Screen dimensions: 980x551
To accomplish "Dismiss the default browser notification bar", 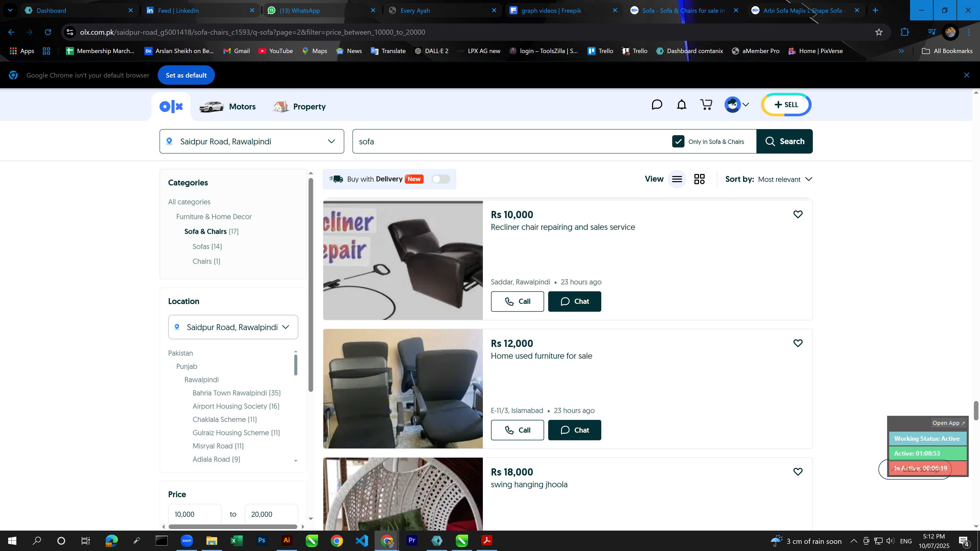I will 967,75.
